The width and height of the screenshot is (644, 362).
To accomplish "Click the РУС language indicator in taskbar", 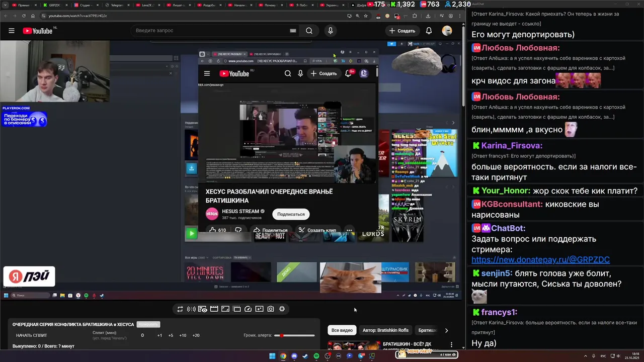I will click(603, 356).
